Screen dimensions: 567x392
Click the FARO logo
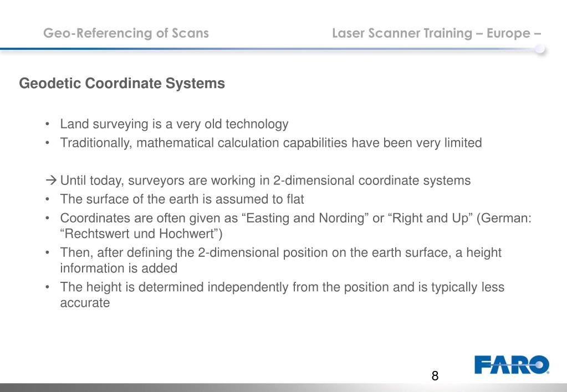512,364
